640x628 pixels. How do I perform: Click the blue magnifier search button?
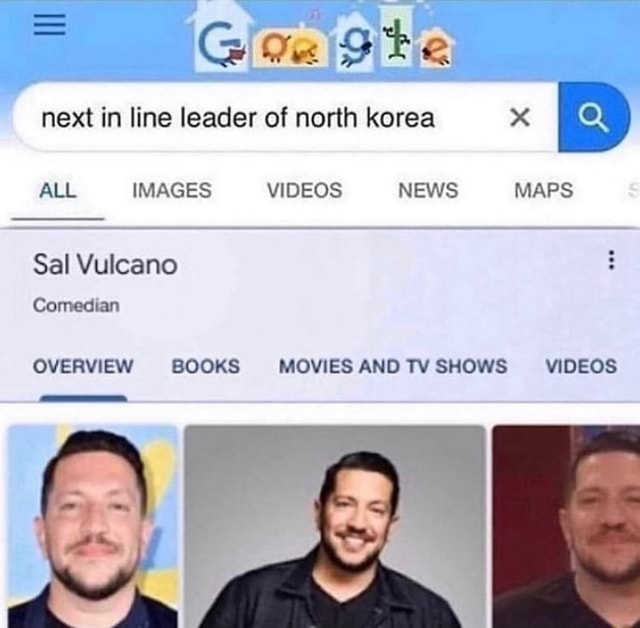[x=594, y=117]
